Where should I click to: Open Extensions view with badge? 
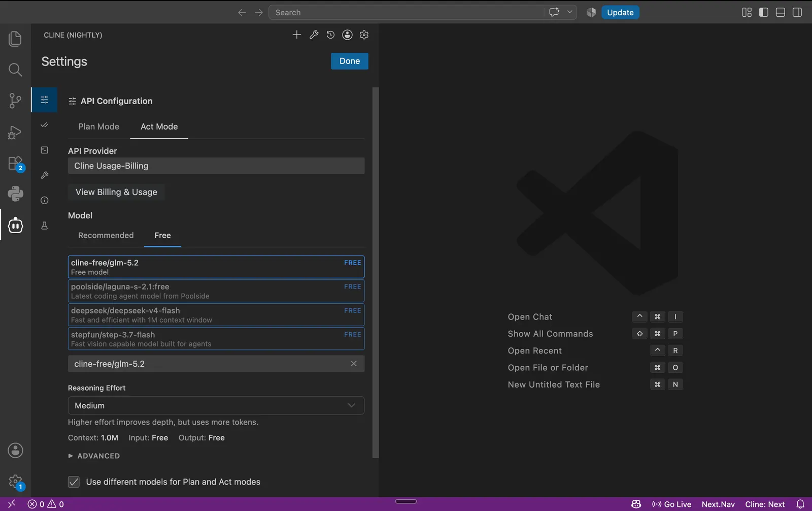click(x=15, y=164)
